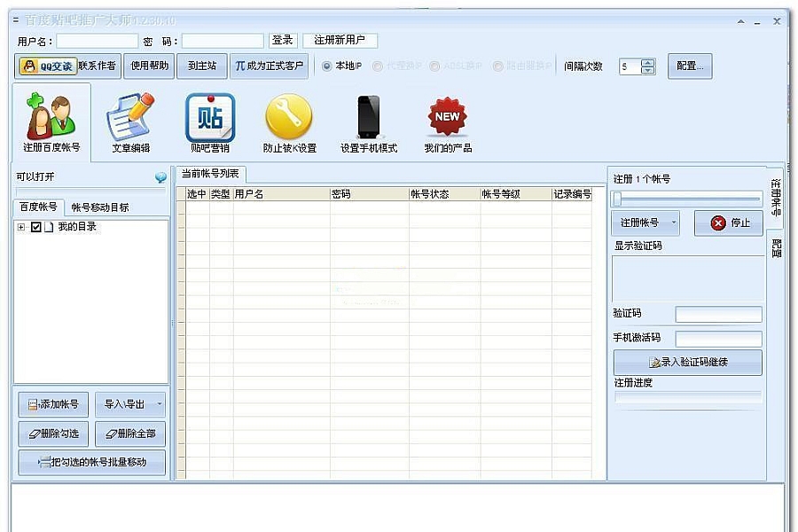Decrease the 间隔次数 spinner value

[x=647, y=70]
